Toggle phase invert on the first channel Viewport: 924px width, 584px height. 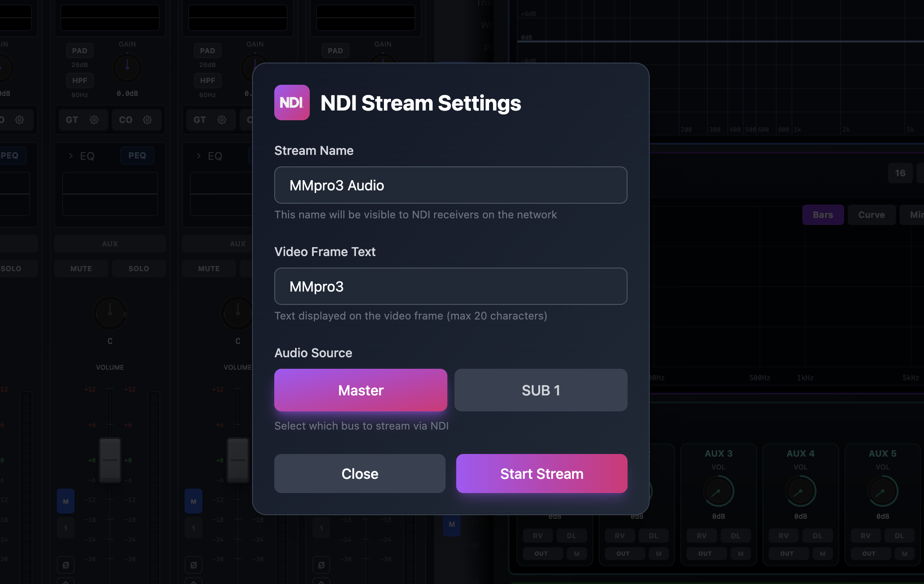[x=66, y=564]
